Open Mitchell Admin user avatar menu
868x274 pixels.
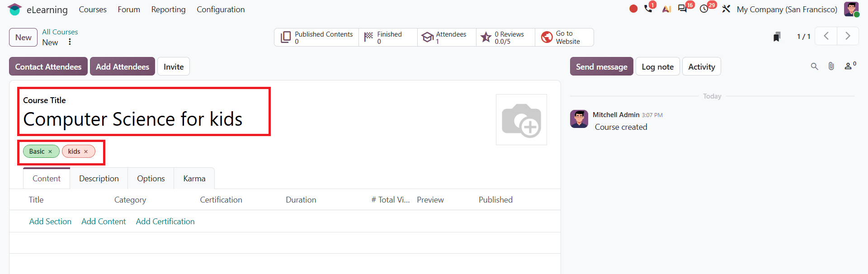[851, 9]
